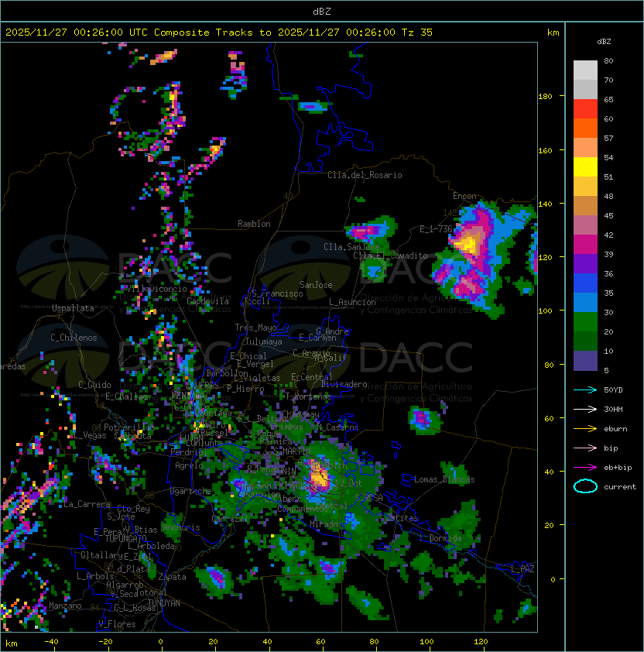Click the 'SanJose' place label
644x652 pixels.
316,285
